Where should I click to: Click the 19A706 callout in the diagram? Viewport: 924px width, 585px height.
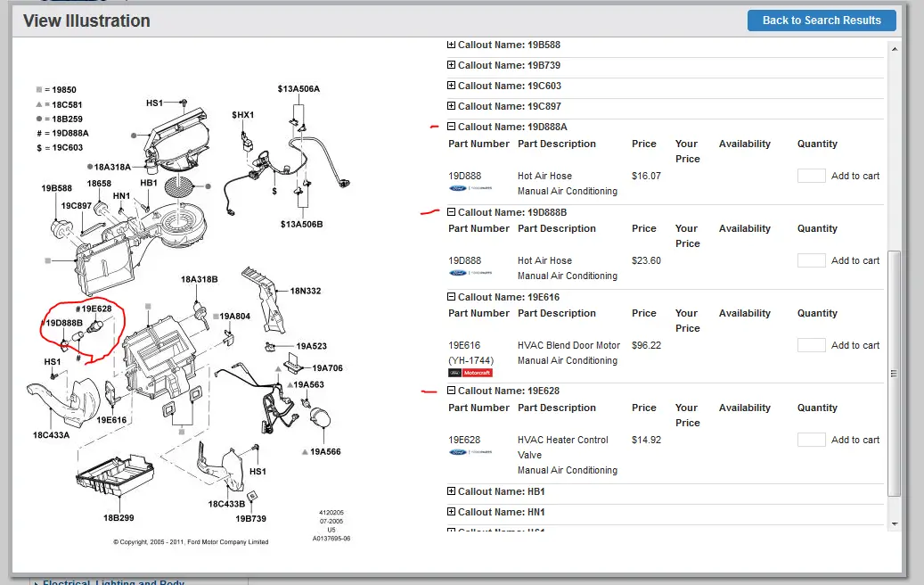tap(328, 368)
